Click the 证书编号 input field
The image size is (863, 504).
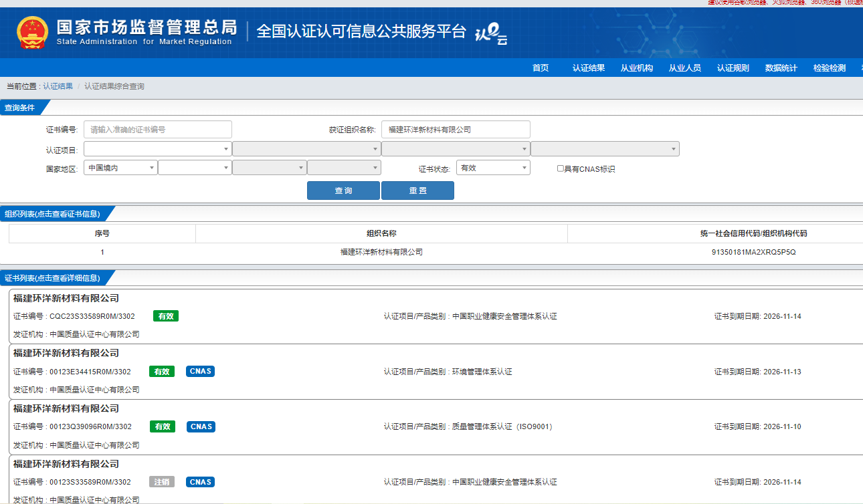coord(158,130)
